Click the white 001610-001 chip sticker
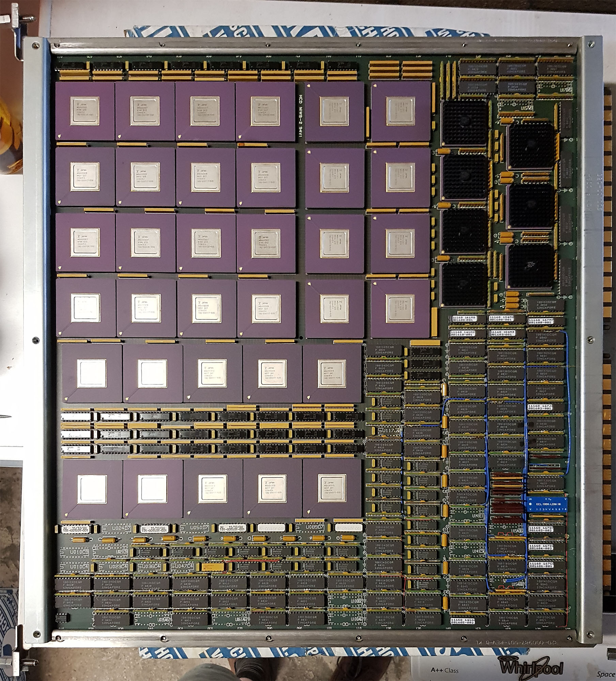 pyautogui.click(x=463, y=333)
